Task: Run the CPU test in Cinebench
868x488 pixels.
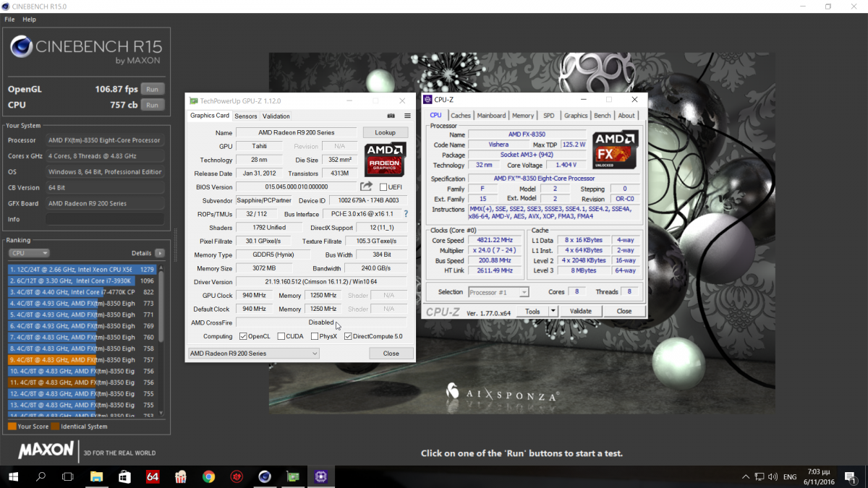Action: [x=152, y=105]
